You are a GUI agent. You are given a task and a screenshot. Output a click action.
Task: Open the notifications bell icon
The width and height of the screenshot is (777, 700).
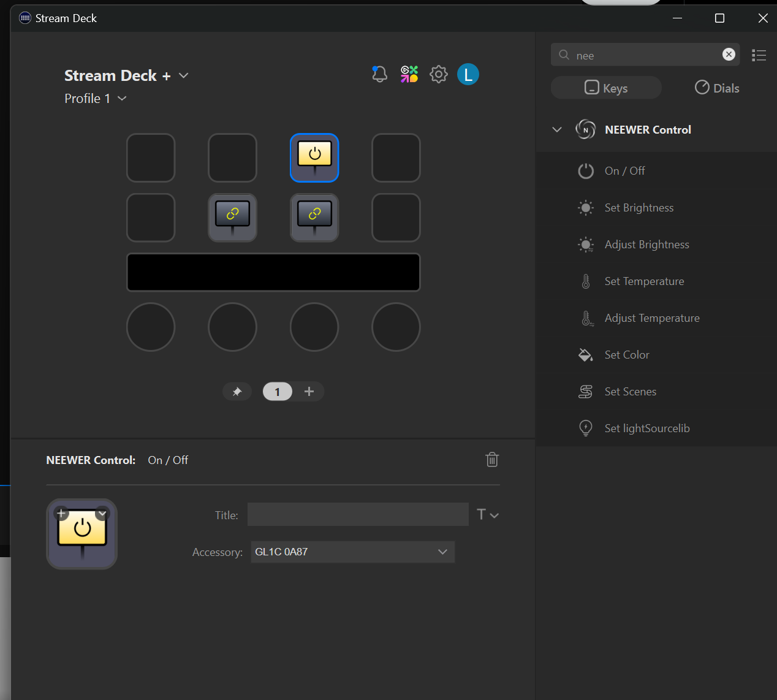click(x=379, y=74)
